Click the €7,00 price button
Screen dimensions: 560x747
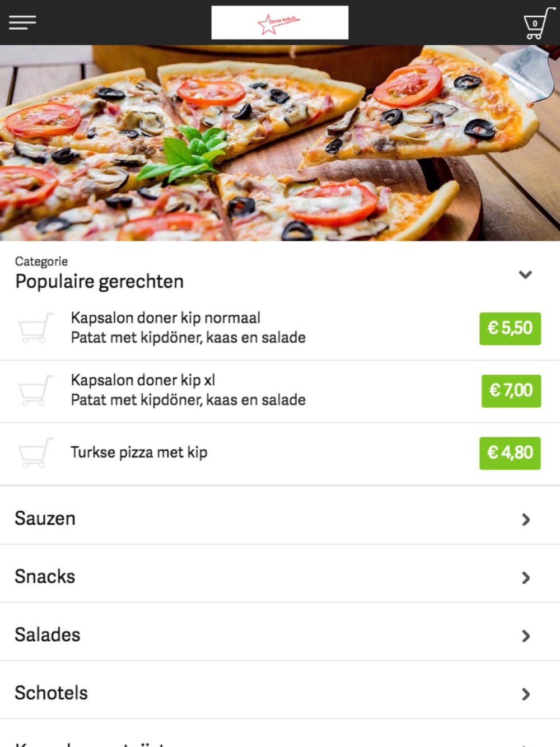click(511, 390)
